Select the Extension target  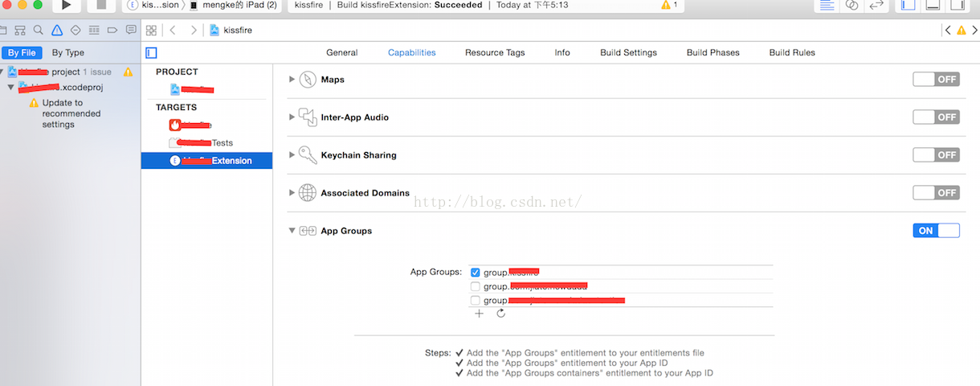206,161
